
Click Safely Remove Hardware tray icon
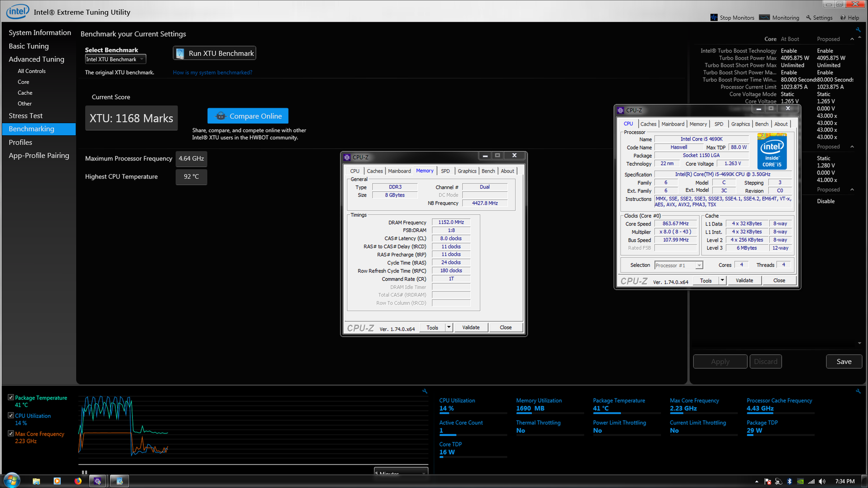pos(778,482)
